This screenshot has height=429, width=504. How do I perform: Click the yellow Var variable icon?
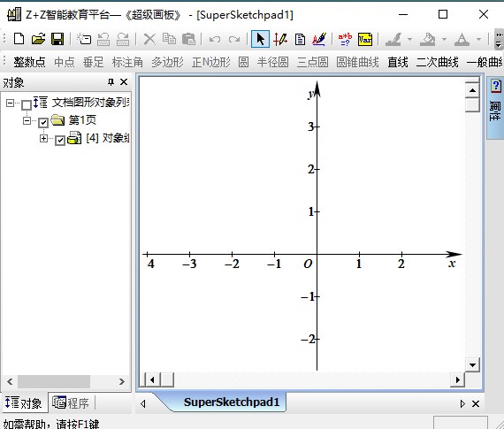tap(365, 40)
